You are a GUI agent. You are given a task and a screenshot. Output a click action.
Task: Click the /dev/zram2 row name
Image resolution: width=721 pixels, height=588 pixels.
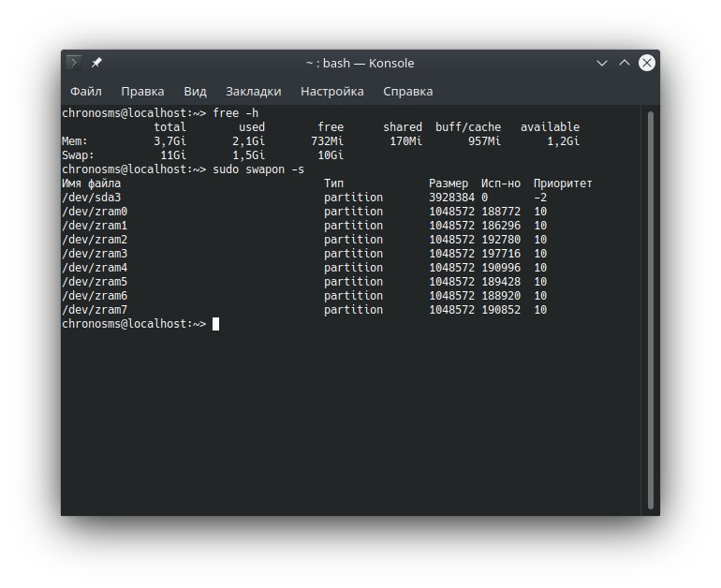[x=95, y=240]
